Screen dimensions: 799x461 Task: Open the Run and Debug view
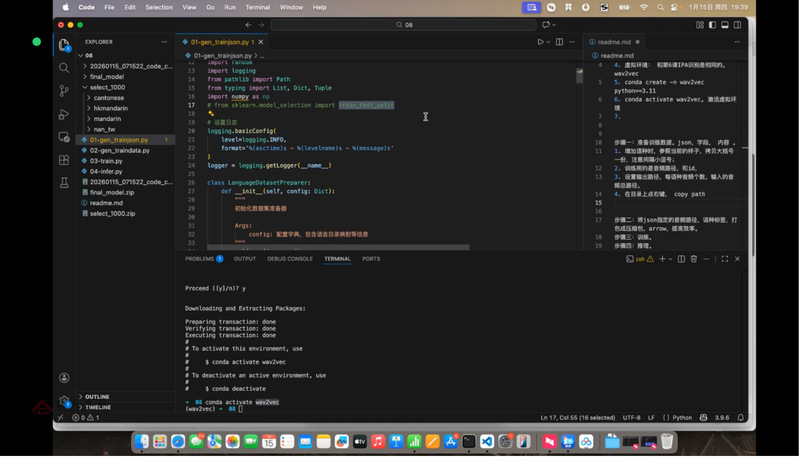point(64,114)
